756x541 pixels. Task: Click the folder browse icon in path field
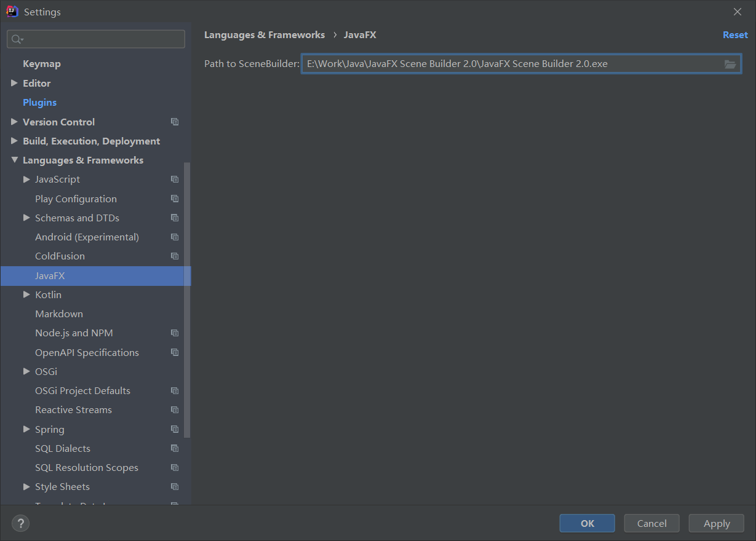730,64
